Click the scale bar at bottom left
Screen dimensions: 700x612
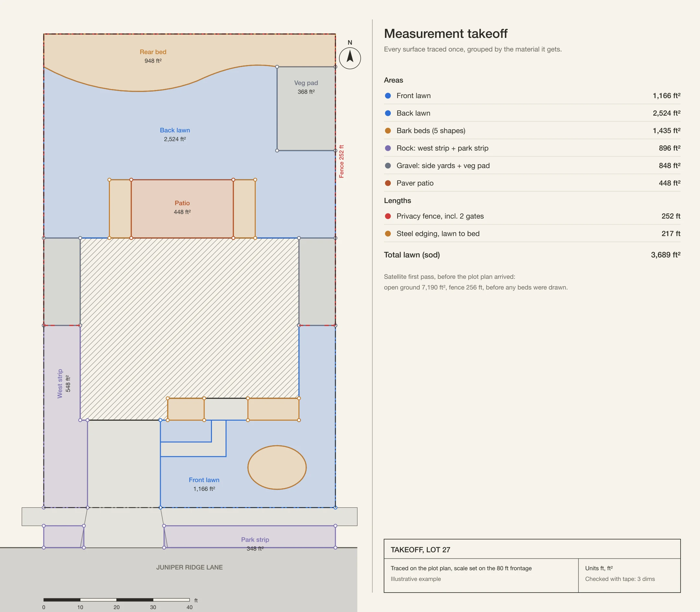tap(117, 600)
